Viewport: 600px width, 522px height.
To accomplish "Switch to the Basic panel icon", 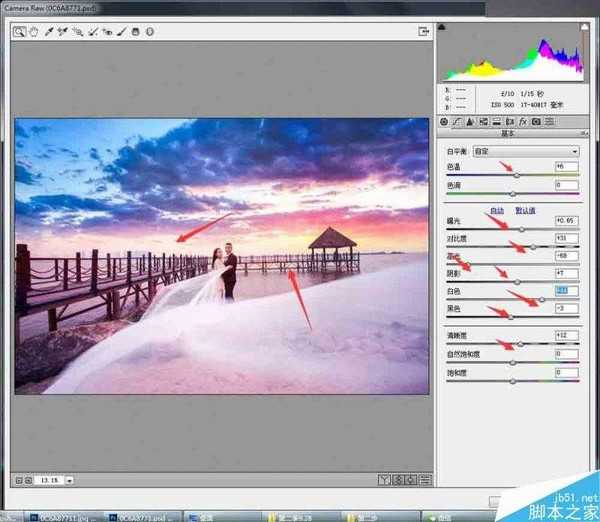I will click(445, 122).
